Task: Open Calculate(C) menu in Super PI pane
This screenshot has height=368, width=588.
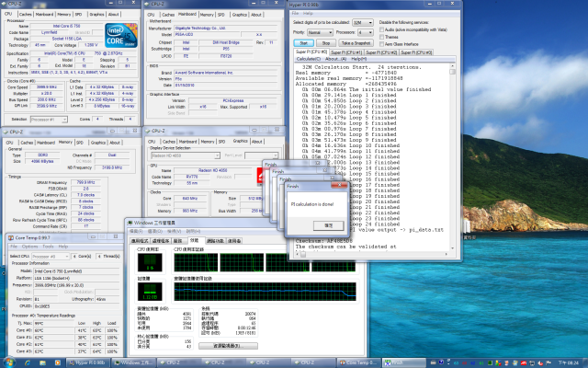Action: point(309,59)
